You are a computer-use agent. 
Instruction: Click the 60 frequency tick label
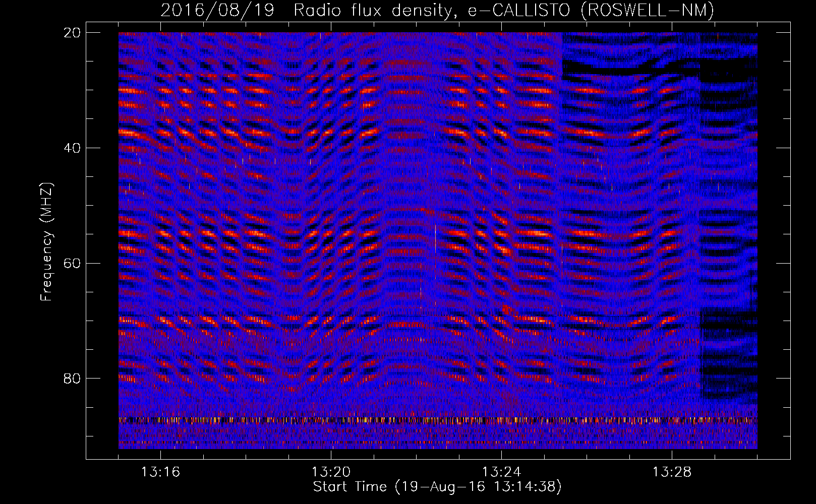tap(72, 263)
